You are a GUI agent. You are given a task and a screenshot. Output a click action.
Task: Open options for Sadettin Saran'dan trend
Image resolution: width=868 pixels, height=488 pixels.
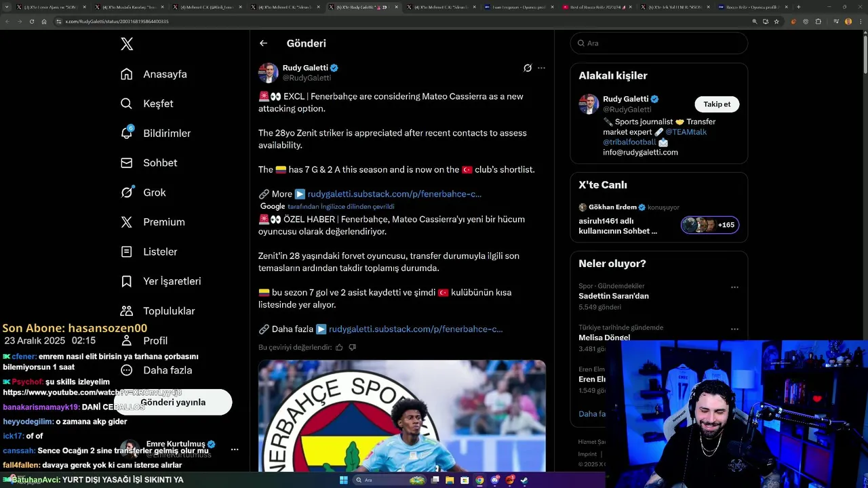point(734,287)
